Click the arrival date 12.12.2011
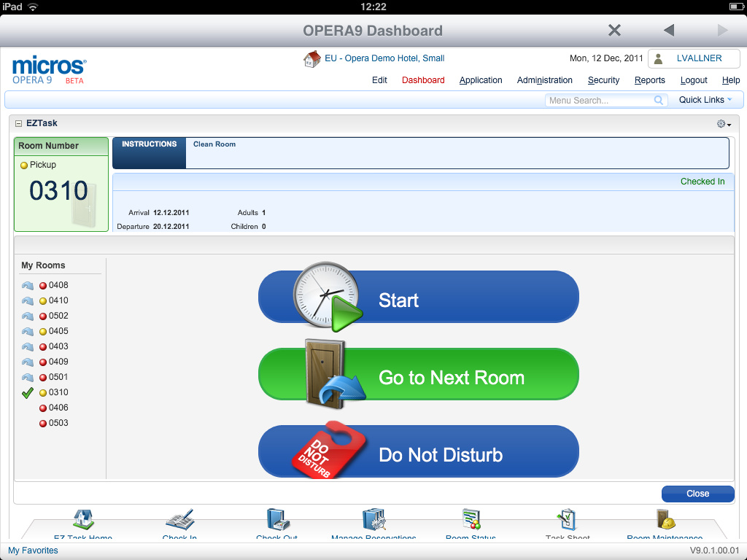Image resolution: width=747 pixels, height=560 pixels. click(x=171, y=213)
